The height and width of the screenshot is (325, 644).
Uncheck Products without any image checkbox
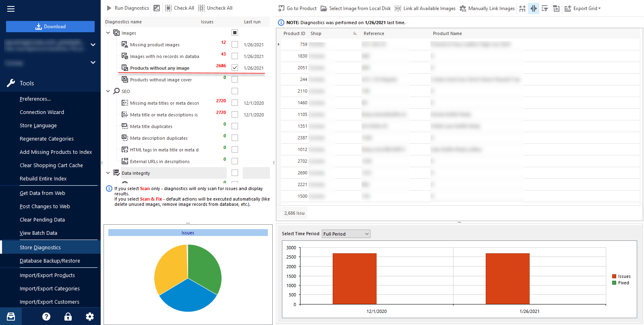(x=235, y=68)
